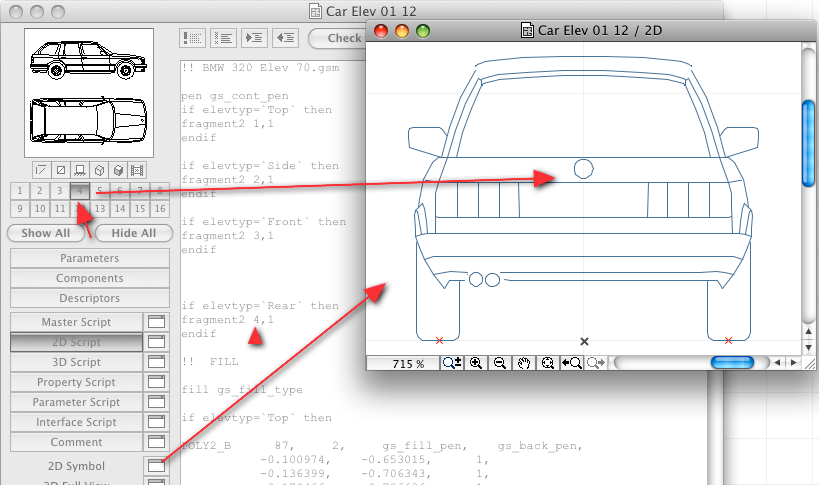Screen dimensions: 819x485
Task: Click the 'pen gs_cont_pen' script line
Action: click(x=235, y=96)
